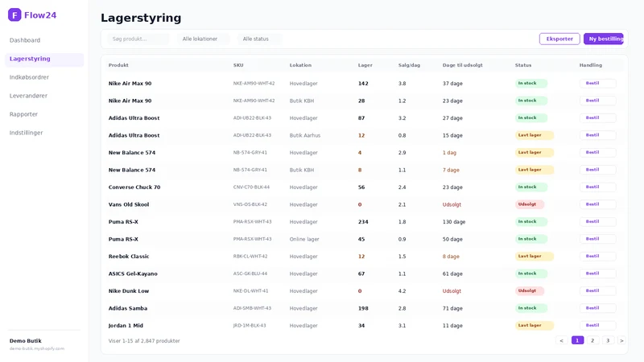Viewport: 644px width, 362px height.
Task: Select pagination page 3
Action: click(x=608, y=340)
